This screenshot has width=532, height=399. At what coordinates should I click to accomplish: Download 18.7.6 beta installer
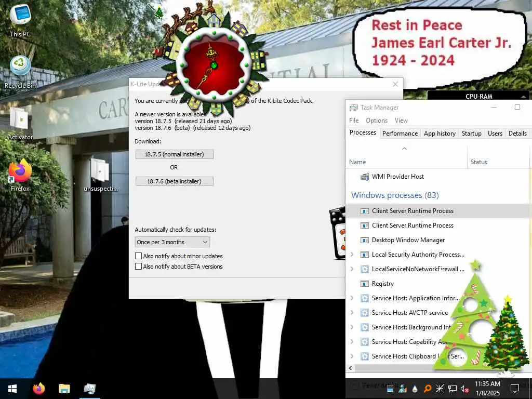(175, 181)
